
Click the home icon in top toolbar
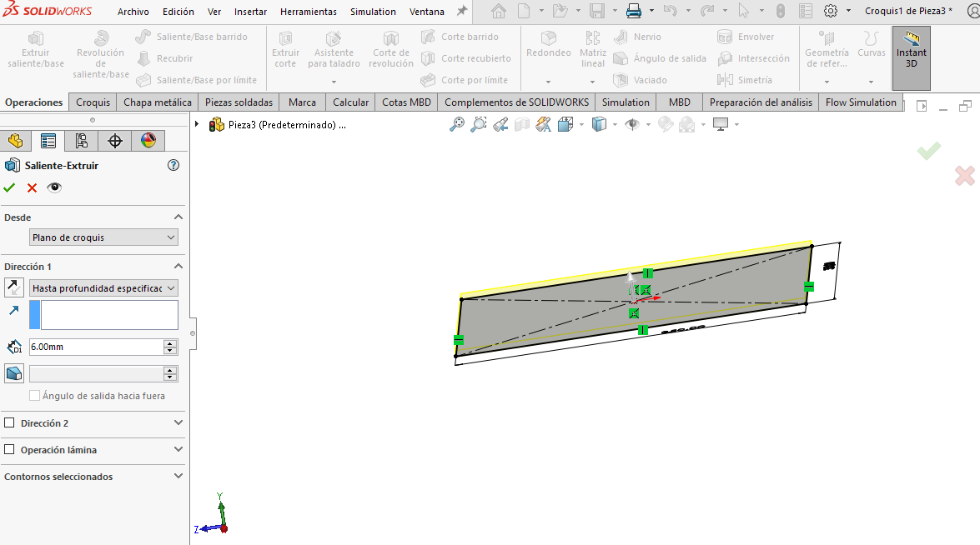(499, 11)
